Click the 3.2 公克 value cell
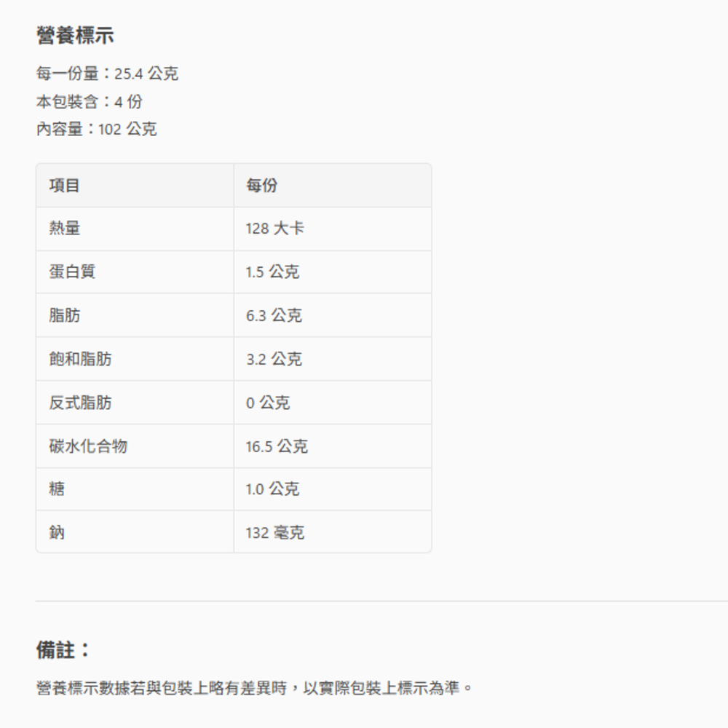This screenshot has width=728, height=728. click(x=273, y=359)
